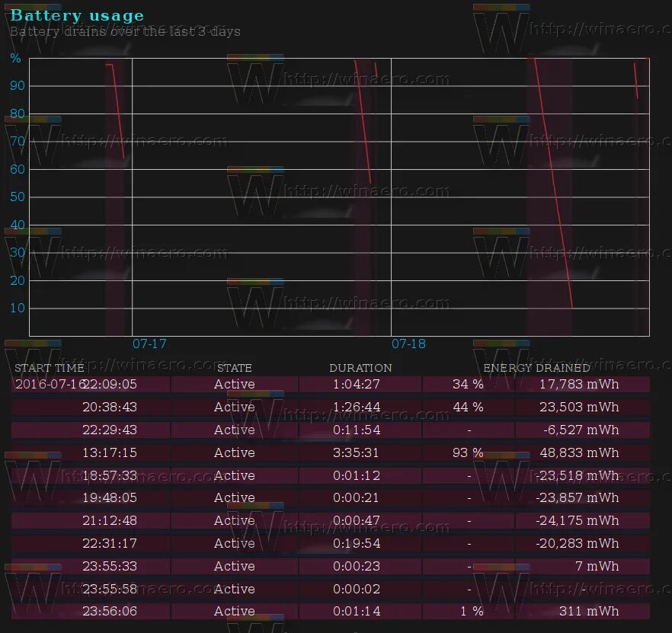This screenshot has width=672, height=633.
Task: Select start time 13:17:15
Action: click(x=110, y=452)
